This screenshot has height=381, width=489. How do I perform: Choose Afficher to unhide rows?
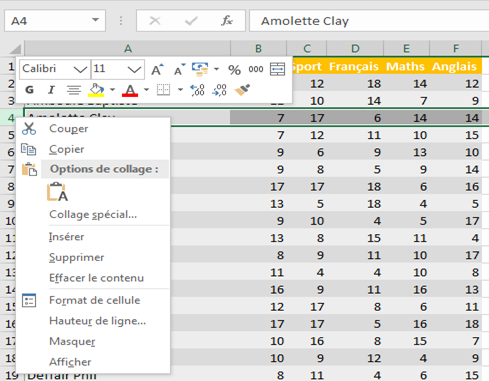tap(93, 362)
